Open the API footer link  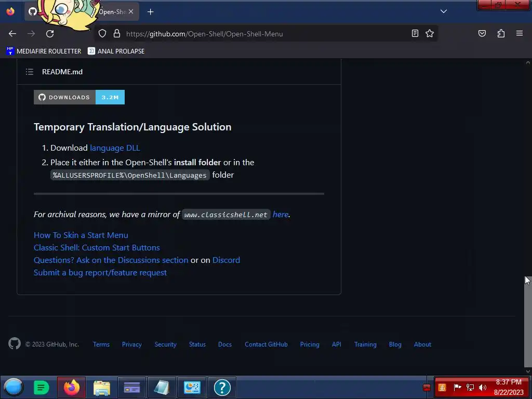pos(336,344)
